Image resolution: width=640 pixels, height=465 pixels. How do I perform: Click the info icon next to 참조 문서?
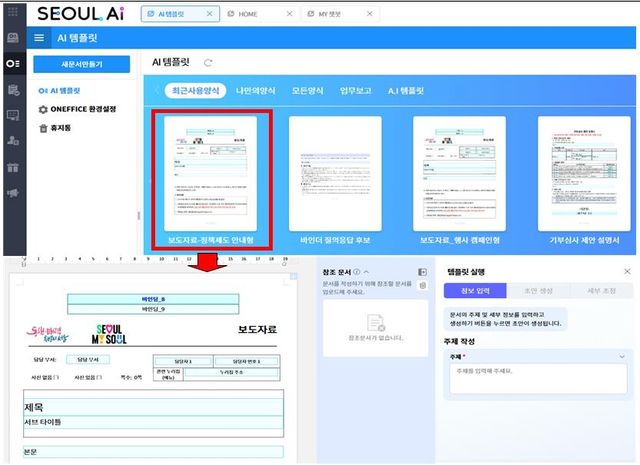(357, 272)
